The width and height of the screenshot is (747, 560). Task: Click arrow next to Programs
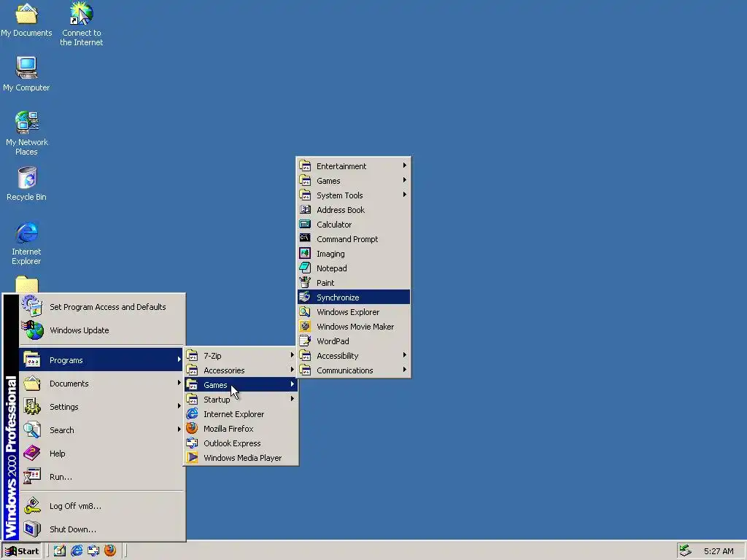click(x=179, y=359)
